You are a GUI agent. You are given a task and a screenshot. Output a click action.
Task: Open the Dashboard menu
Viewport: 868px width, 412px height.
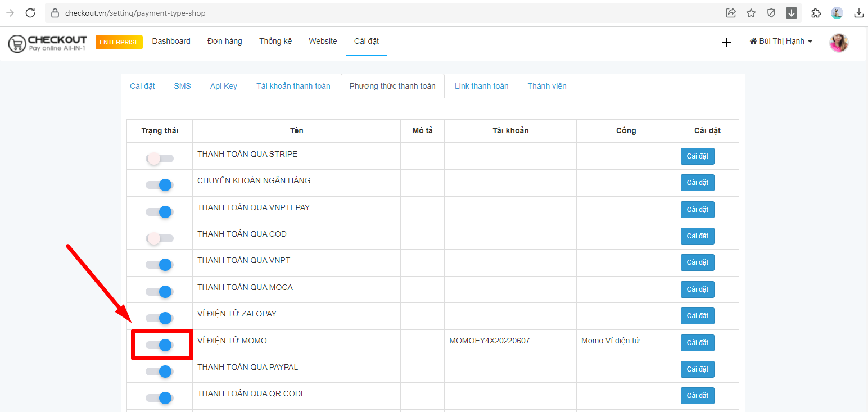pos(171,41)
